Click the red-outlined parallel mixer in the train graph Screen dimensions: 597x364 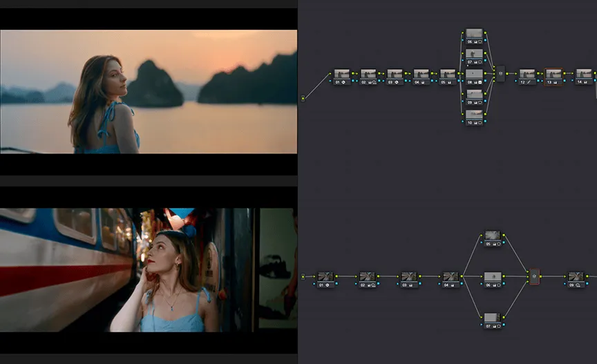(533, 276)
